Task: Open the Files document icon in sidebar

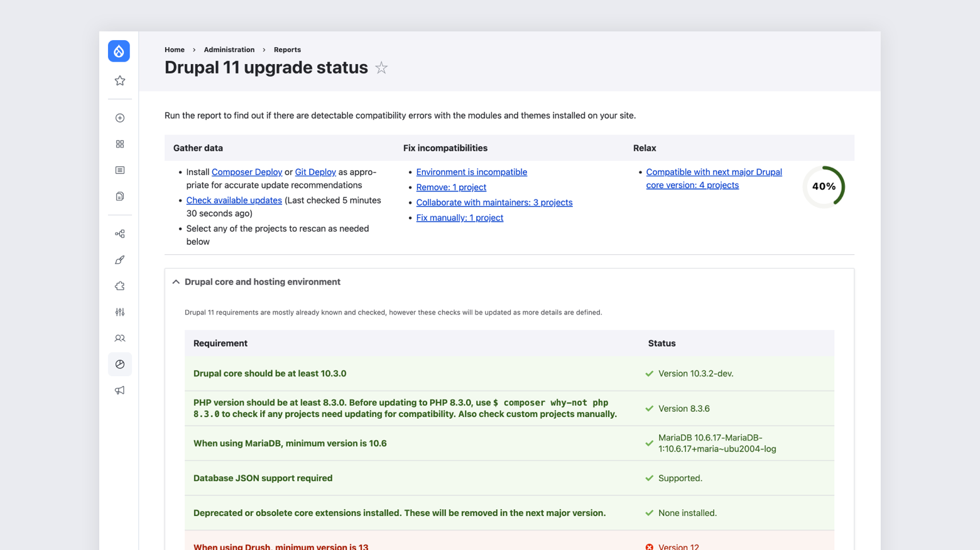Action: [x=120, y=197]
